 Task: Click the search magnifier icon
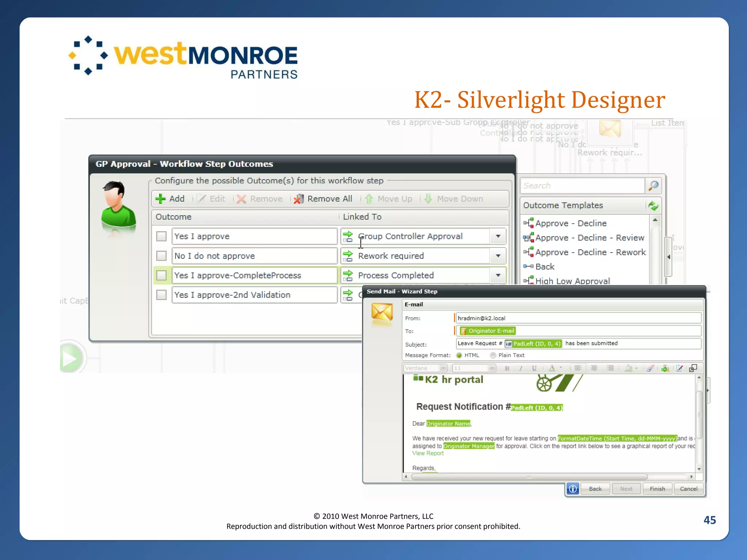pyautogui.click(x=653, y=186)
